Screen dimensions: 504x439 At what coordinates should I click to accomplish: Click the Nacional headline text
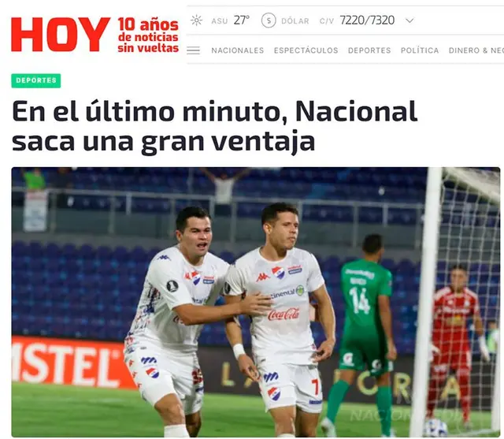tap(214, 125)
